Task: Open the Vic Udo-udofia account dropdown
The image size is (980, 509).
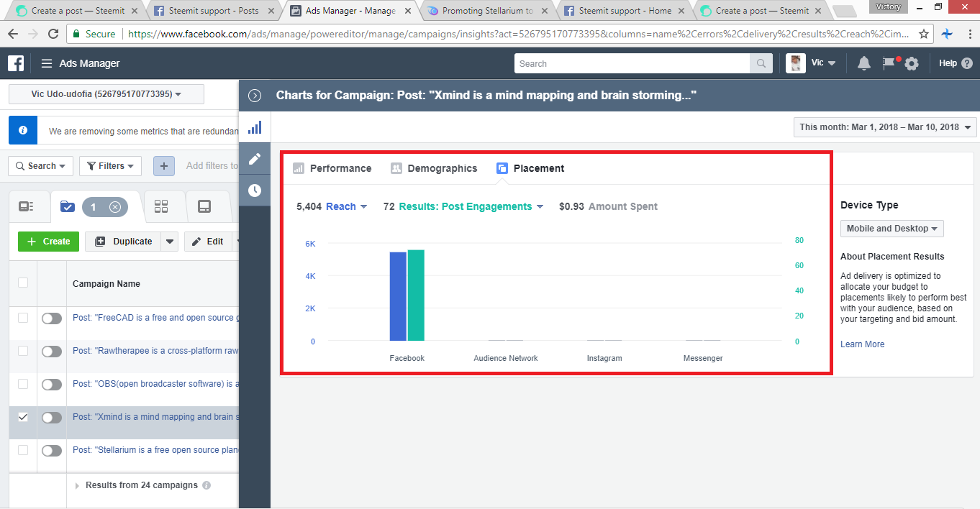Action: tap(106, 94)
